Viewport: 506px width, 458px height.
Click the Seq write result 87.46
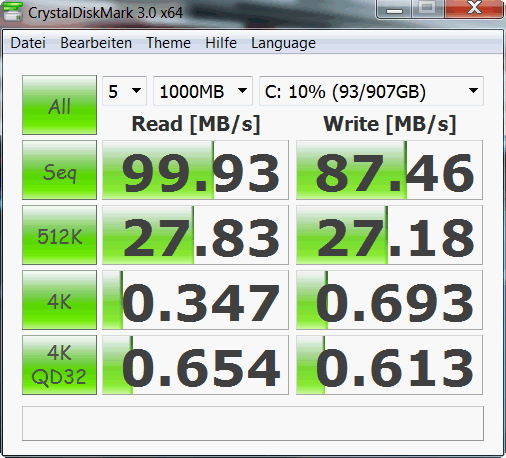coord(389,170)
